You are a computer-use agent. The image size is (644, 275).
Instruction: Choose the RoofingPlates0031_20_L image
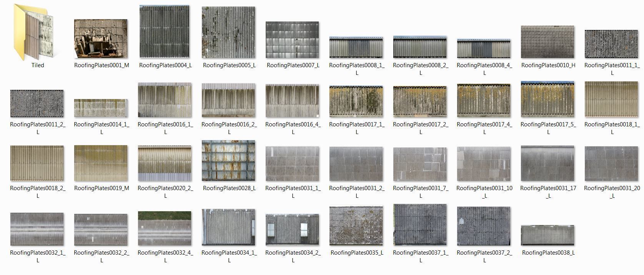point(611,164)
